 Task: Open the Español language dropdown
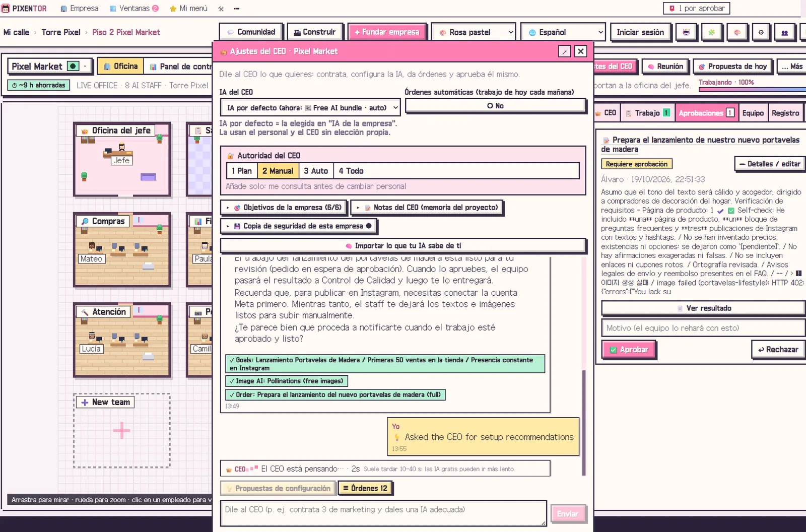point(563,32)
